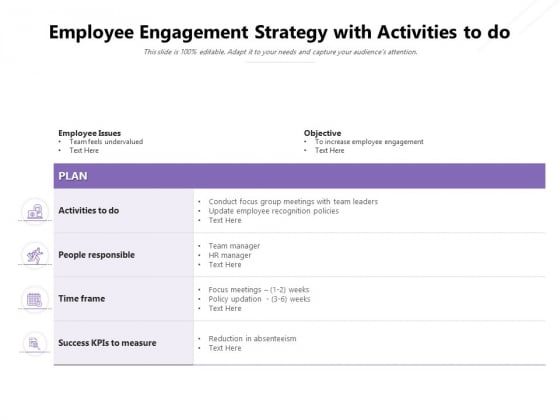
Task: Click 'To increase employee engagement' bullet
Action: tap(369, 142)
